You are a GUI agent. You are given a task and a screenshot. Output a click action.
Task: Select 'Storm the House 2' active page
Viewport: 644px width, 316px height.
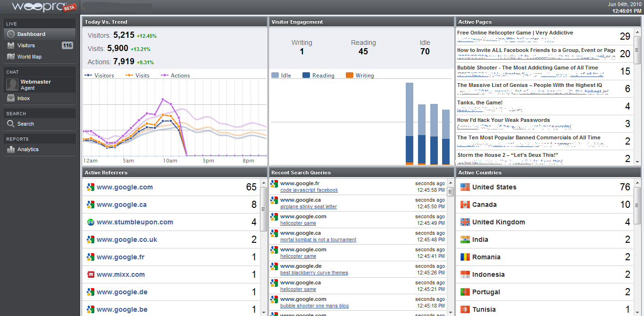pyautogui.click(x=544, y=158)
